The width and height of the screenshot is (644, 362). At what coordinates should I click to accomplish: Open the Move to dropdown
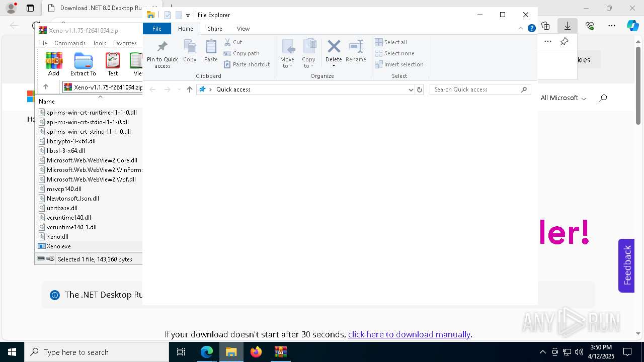[x=287, y=54]
